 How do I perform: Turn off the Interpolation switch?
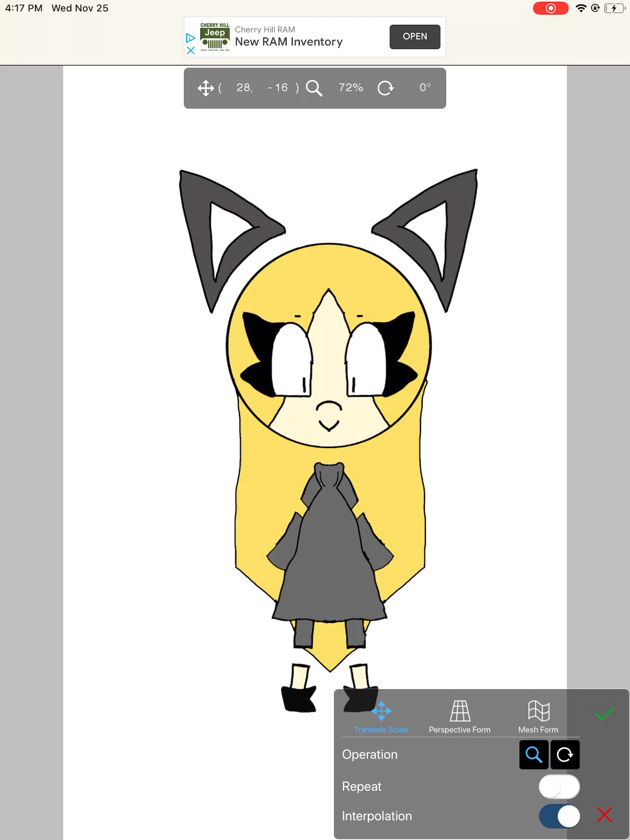tap(559, 816)
